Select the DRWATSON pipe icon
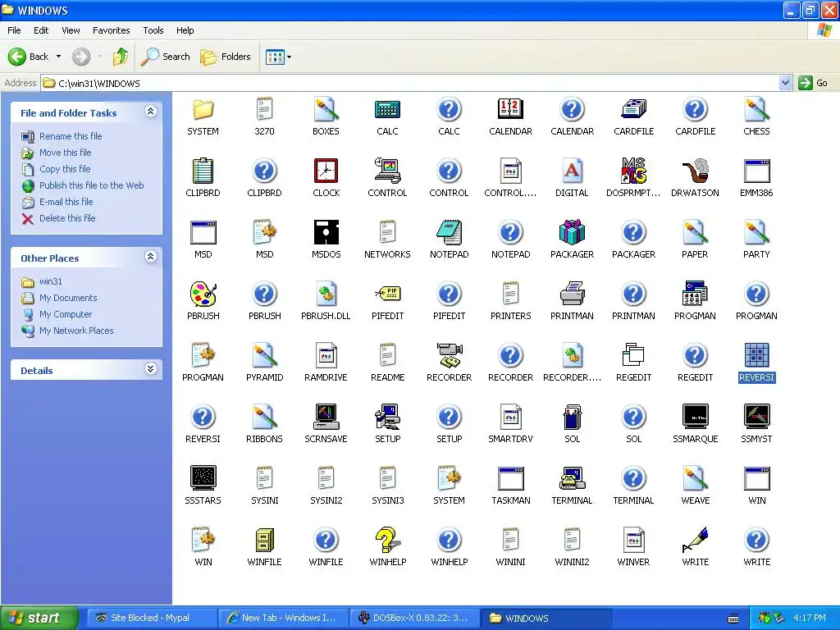Screen dimensions: 840x630 tap(695, 171)
